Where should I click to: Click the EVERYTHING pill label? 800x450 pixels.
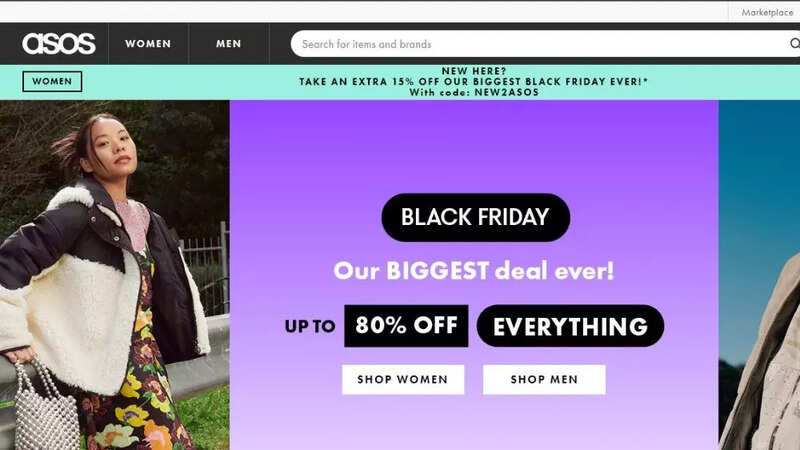570,326
